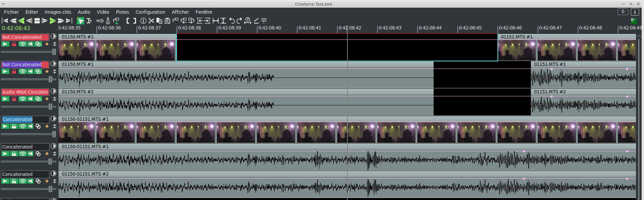Click the key-shaped keyframe icon
This screenshot has height=200, width=644.
tap(100, 21)
